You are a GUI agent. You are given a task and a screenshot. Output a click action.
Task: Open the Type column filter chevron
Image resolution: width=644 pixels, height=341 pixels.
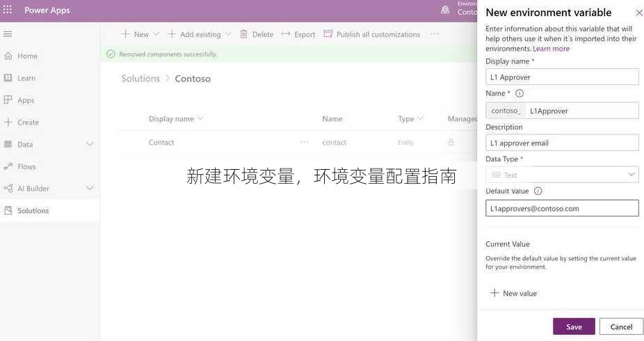pos(420,118)
